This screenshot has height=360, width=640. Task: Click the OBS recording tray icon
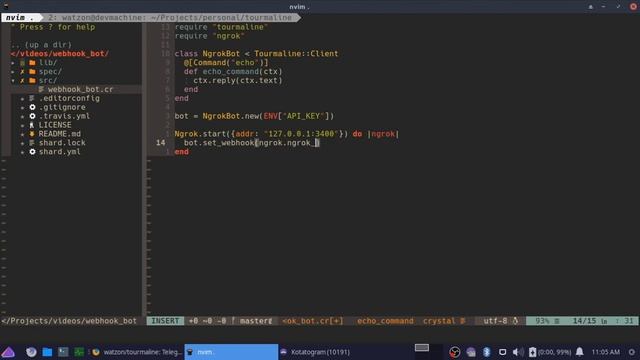[455, 352]
